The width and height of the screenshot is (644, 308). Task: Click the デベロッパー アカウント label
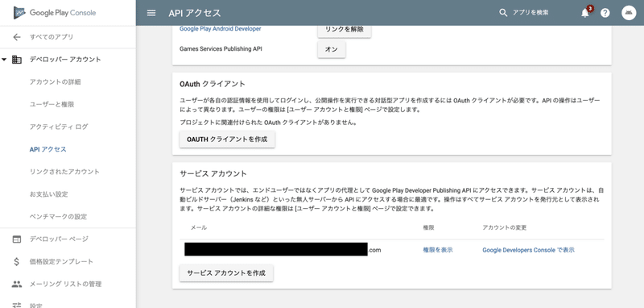[65, 60]
